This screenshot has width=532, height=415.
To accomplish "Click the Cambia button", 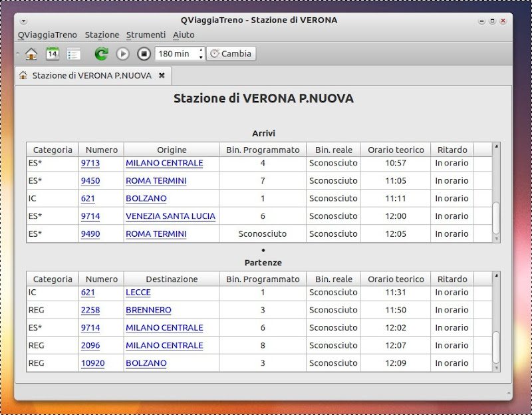I will (231, 54).
